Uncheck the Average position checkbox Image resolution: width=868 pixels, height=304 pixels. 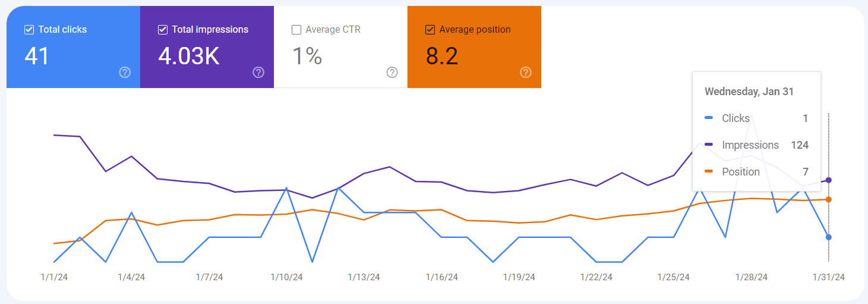pyautogui.click(x=430, y=30)
